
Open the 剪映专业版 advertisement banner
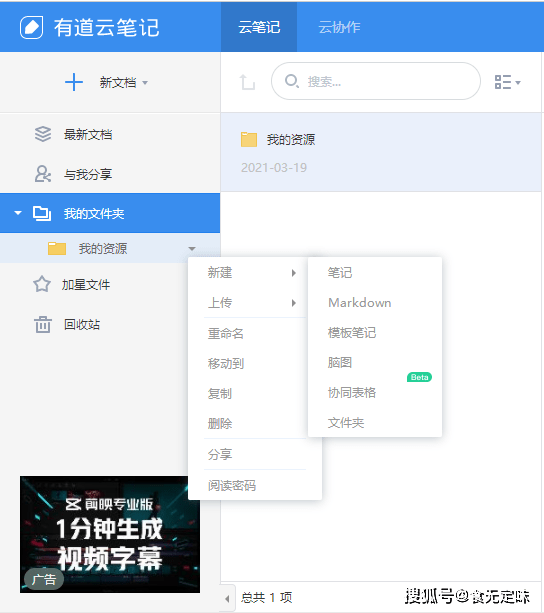click(110, 534)
